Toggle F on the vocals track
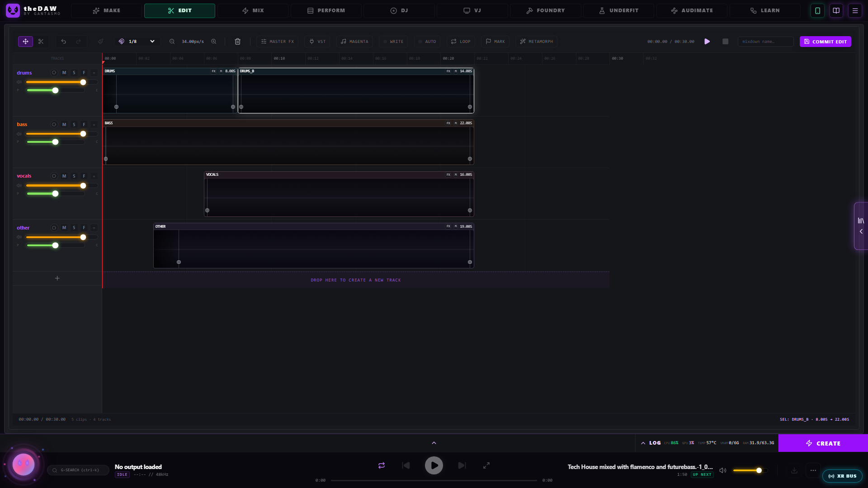This screenshot has height=488, width=868. click(x=84, y=176)
